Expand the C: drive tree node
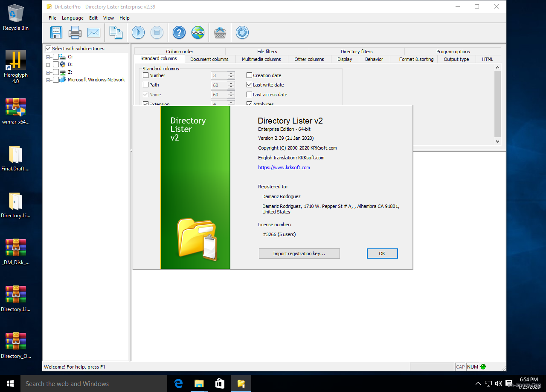 coord(48,57)
